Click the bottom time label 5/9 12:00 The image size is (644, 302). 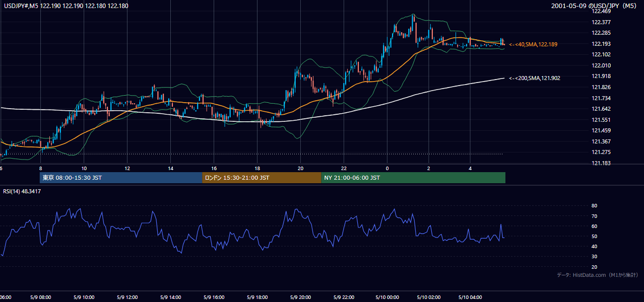tap(127, 297)
